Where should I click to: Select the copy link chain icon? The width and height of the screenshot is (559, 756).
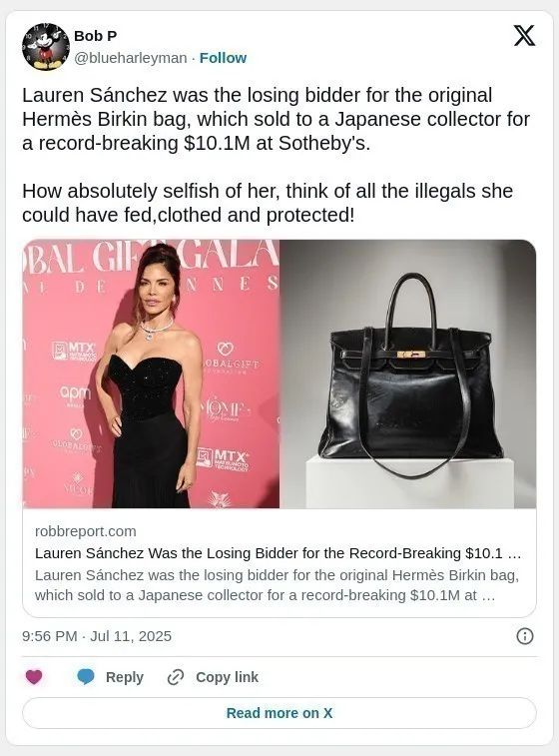(x=176, y=677)
